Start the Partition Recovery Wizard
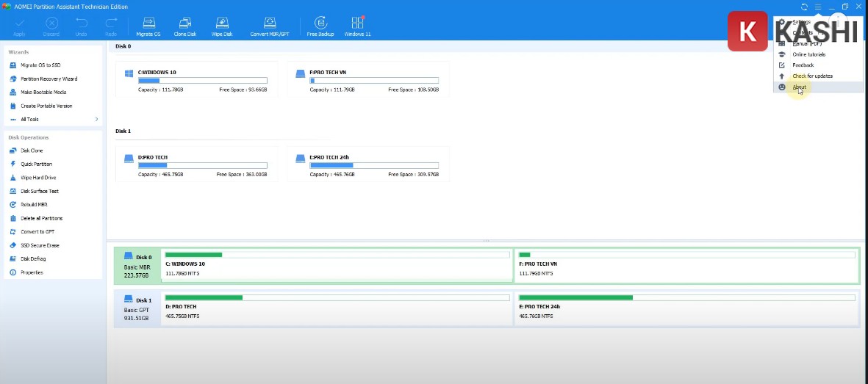Screen dimensions: 868x384 (49, 79)
